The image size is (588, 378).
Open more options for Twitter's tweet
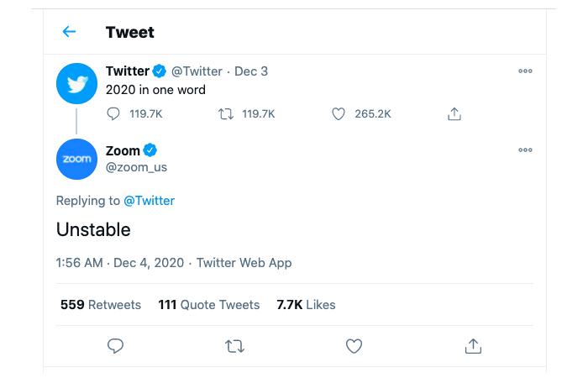coord(525,71)
